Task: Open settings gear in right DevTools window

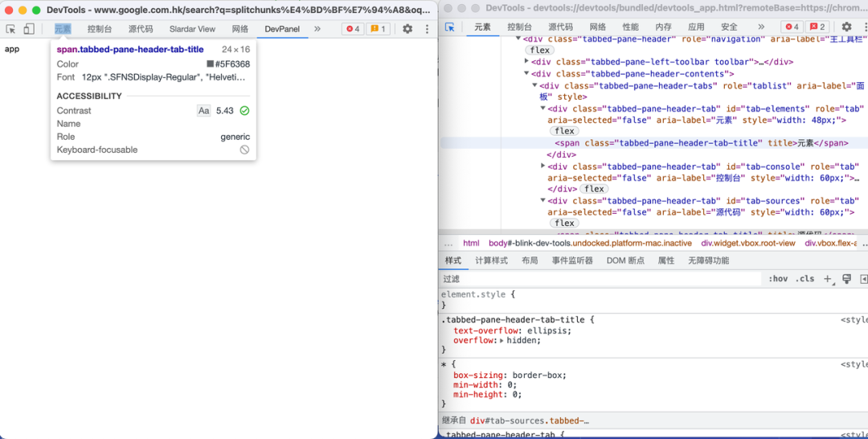Action: click(846, 27)
